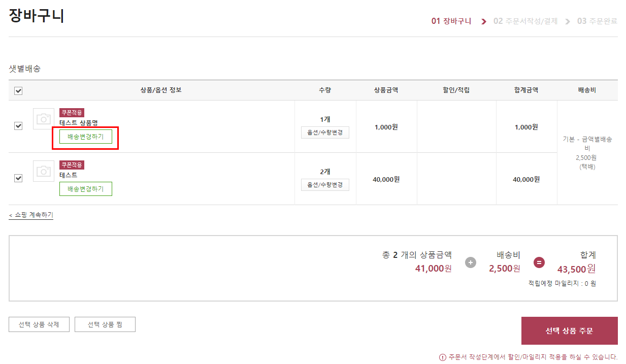Viewport: 626px width, 364px height.
Task: Open 옵션/수량변경 for the 2개 item
Action: coord(325,185)
